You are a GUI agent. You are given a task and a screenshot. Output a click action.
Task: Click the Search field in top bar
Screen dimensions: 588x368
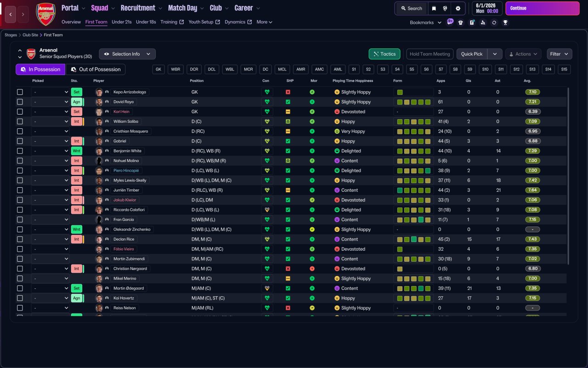click(x=411, y=8)
